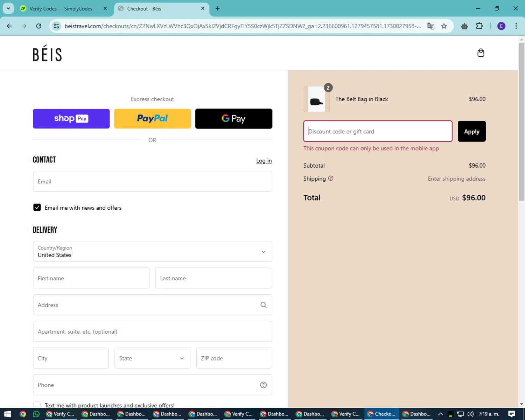Click the Phone field
The height and width of the screenshot is (420, 525).
pos(152,385)
